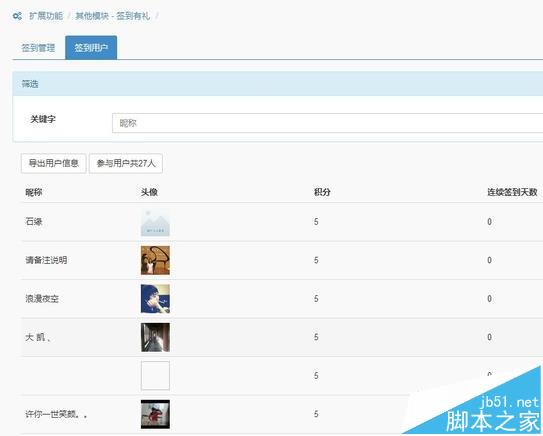543x436 pixels.
Task: Open avatar thumbnail for 许你一世笑颜
Action: [x=155, y=414]
